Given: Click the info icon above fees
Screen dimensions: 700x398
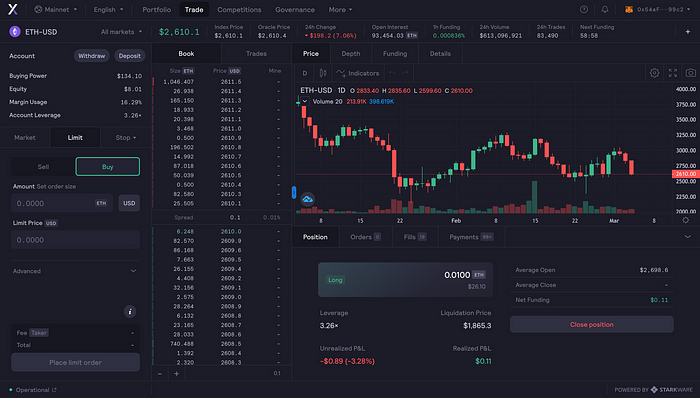Looking at the screenshot, I should (130, 311).
